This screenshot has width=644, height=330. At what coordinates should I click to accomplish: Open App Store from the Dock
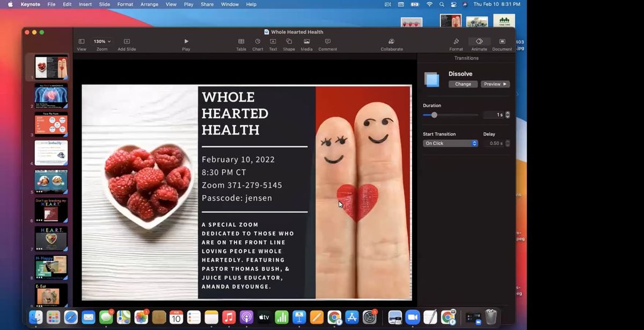[x=352, y=317]
